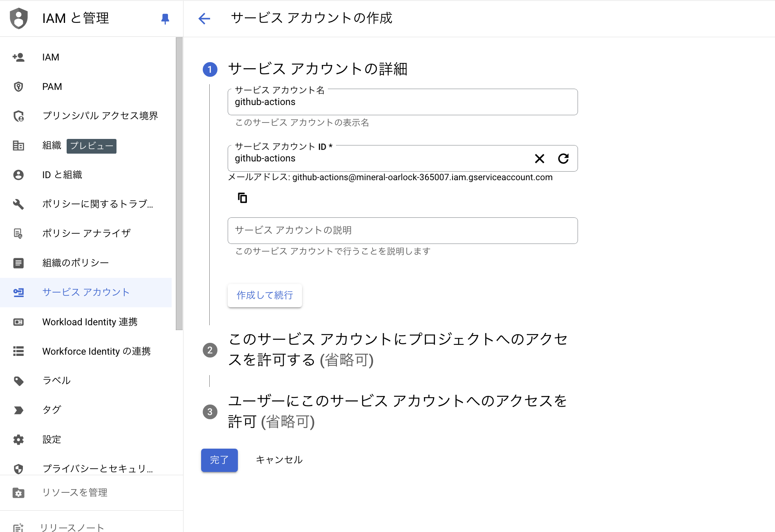This screenshot has height=532, width=775.
Task: Focus the サービス アカウントの説明 field
Action: pyautogui.click(x=403, y=230)
